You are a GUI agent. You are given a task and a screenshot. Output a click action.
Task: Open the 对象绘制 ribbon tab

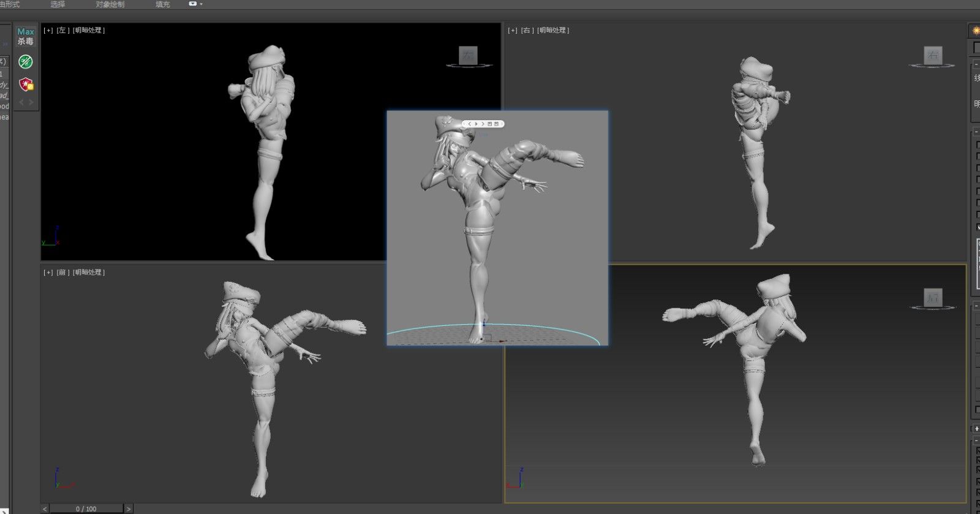(x=110, y=4)
